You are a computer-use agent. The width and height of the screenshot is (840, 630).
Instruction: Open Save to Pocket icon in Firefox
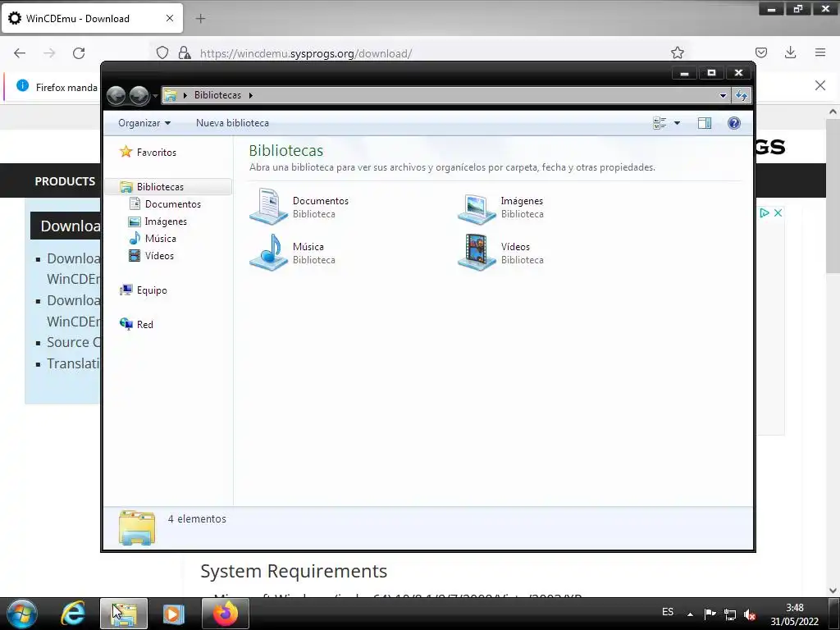coord(760,52)
